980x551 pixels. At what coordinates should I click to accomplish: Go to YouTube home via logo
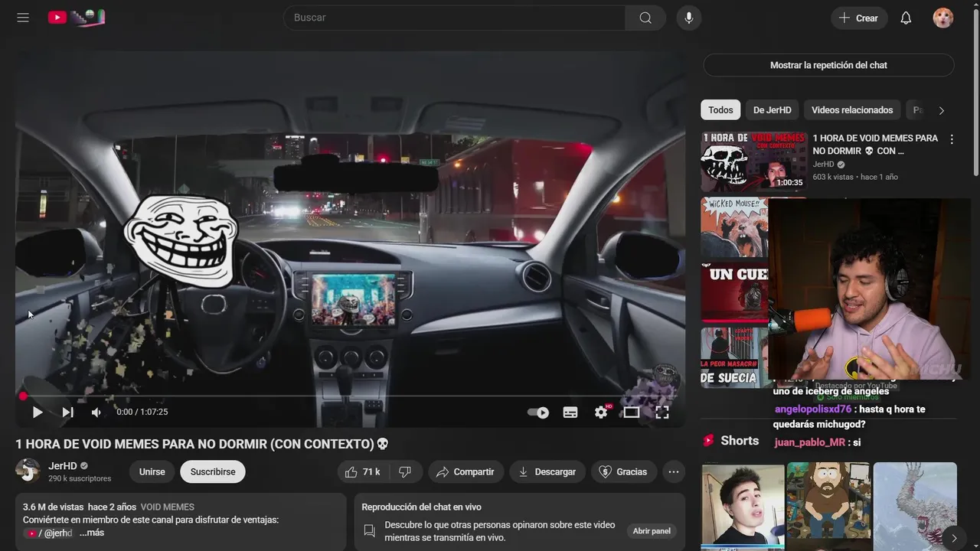click(77, 18)
